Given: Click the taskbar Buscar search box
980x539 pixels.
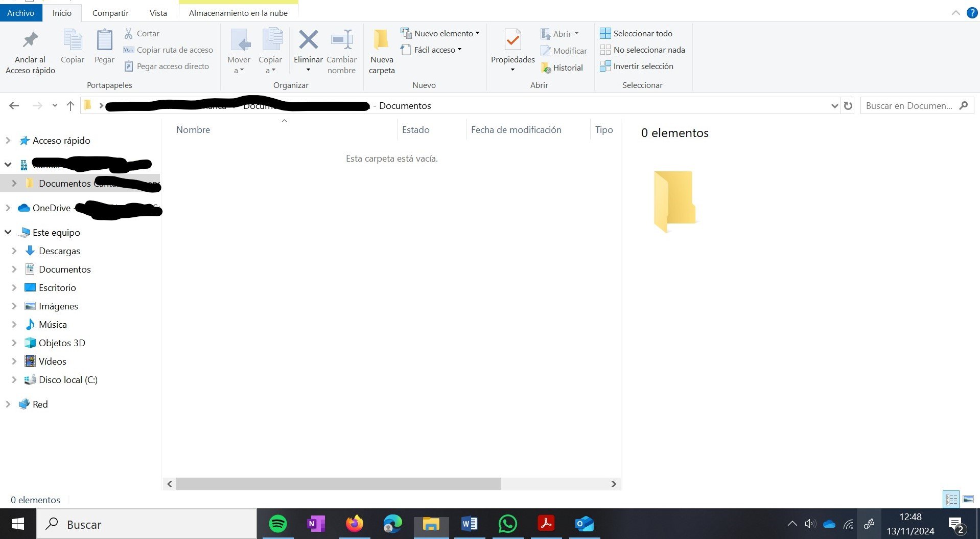Looking at the screenshot, I should [146, 524].
